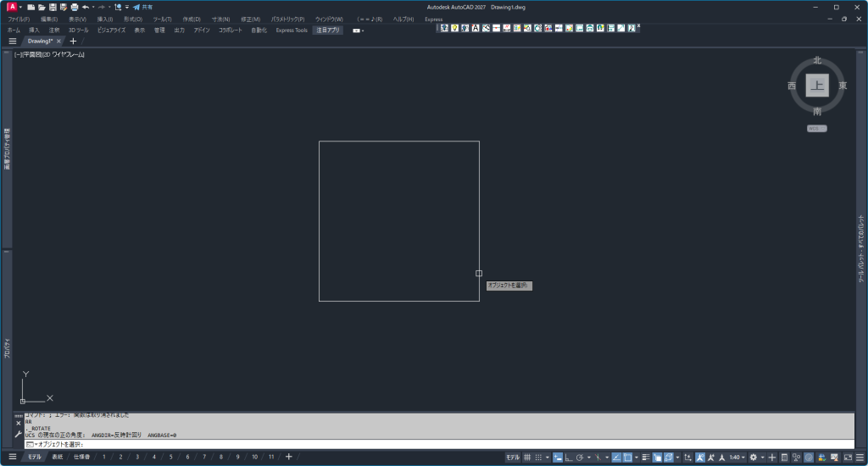This screenshot has height=466, width=868.
Task: Add a new layout with plus button
Action: coord(289,458)
